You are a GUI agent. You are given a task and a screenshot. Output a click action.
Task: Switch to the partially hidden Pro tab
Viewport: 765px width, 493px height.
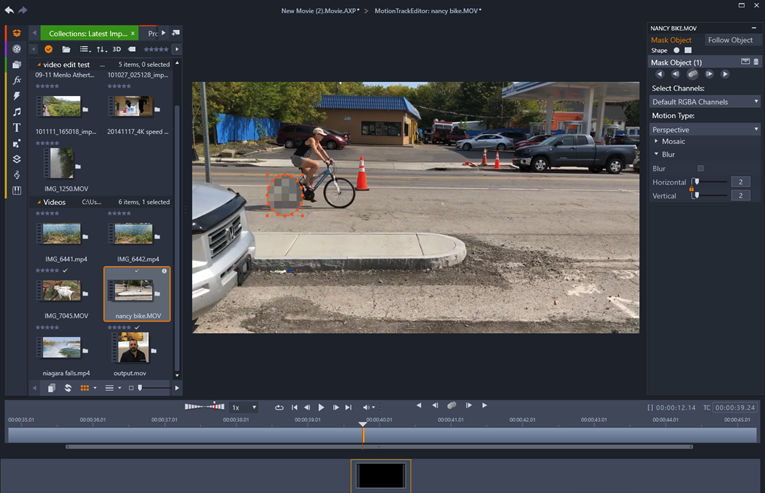pyautogui.click(x=153, y=33)
